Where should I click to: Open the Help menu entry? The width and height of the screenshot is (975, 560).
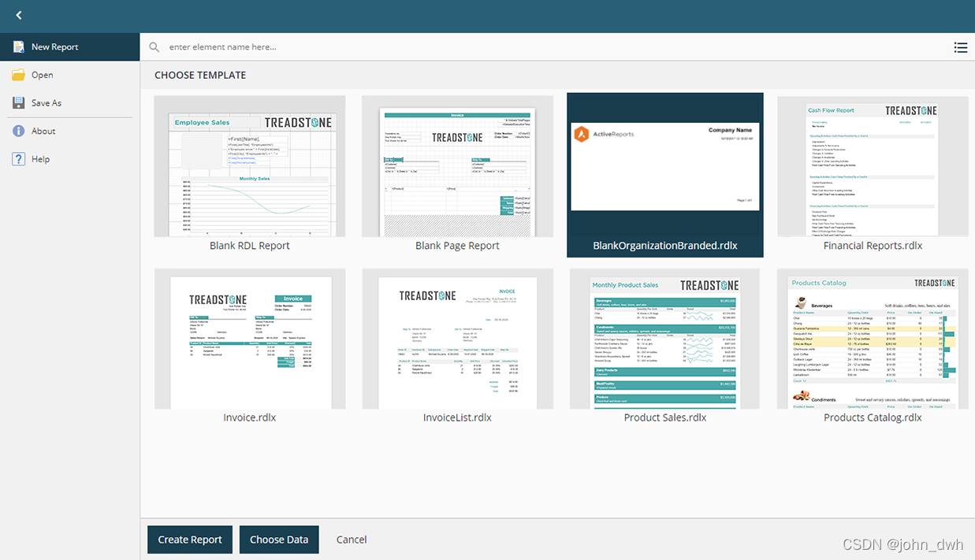tap(70, 159)
